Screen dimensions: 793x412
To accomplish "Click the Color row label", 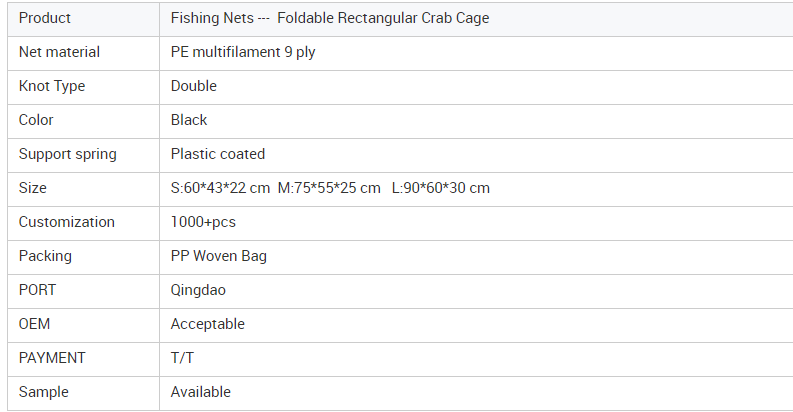I will pos(36,120).
